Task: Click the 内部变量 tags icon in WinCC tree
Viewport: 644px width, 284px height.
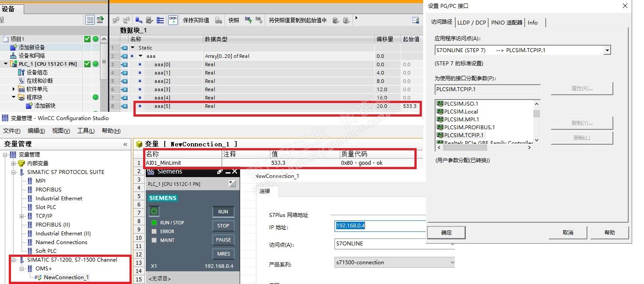Action: click(21, 163)
